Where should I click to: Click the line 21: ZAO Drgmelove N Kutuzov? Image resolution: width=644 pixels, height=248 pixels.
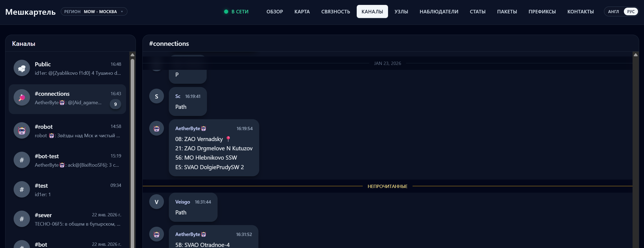[x=214, y=148]
